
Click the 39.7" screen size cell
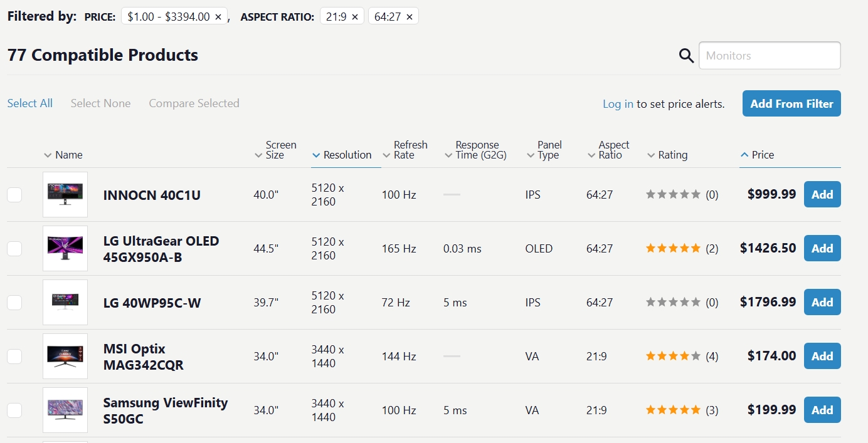(x=266, y=303)
